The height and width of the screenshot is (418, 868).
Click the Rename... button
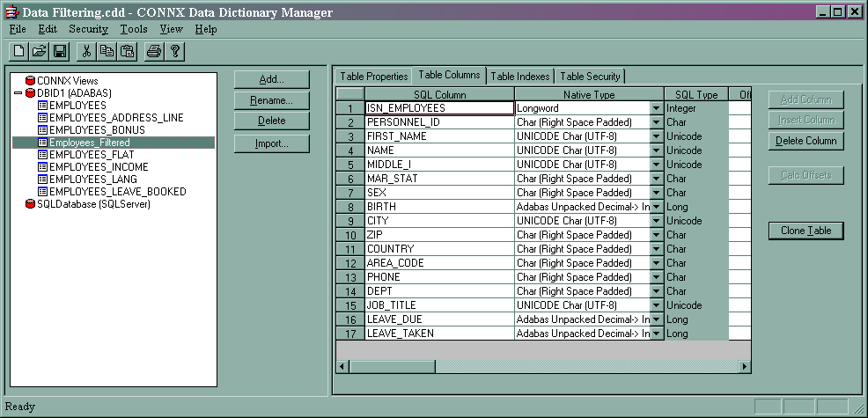(272, 101)
